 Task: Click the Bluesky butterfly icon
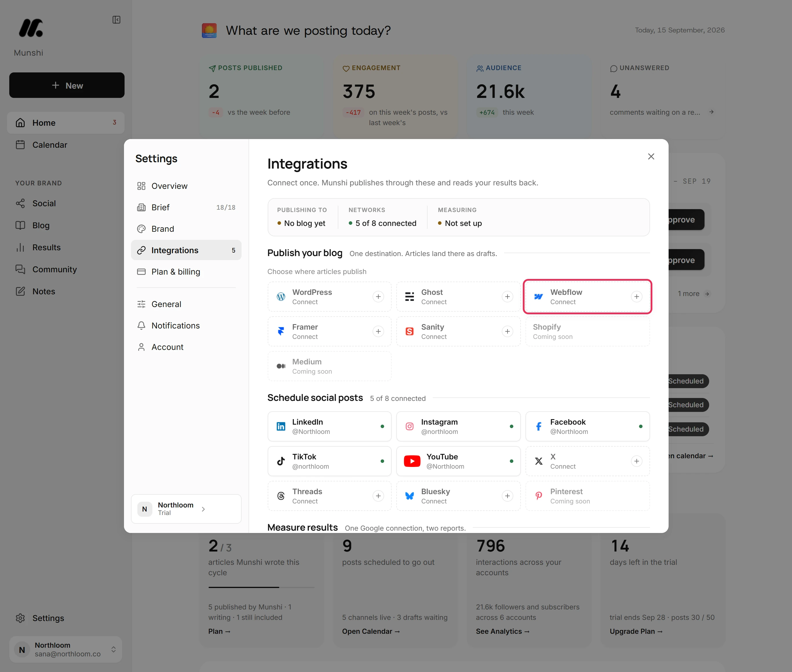pyautogui.click(x=410, y=496)
